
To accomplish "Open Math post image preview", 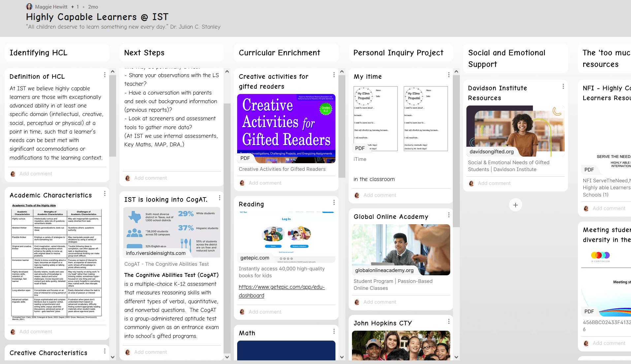I will [x=286, y=350].
